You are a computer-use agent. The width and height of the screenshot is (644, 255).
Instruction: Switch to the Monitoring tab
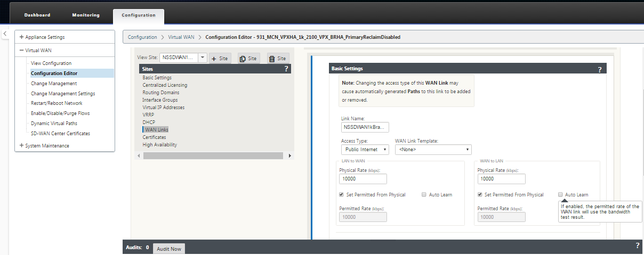(x=86, y=15)
